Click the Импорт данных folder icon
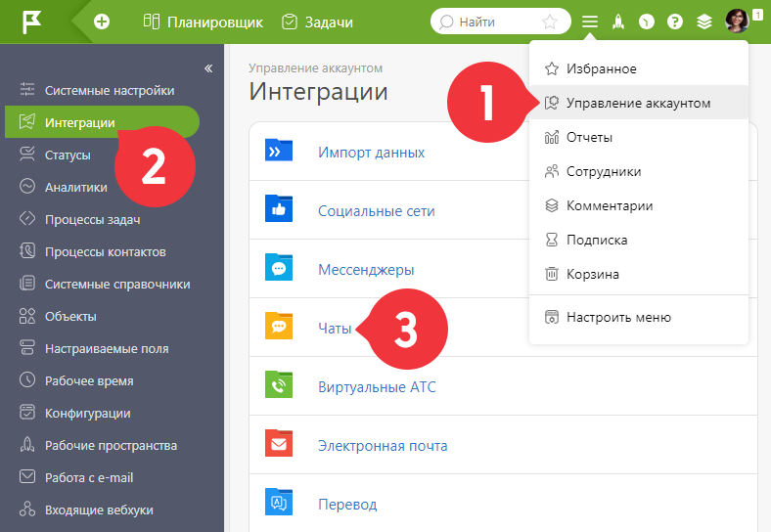The height and width of the screenshot is (532, 771). 279,151
